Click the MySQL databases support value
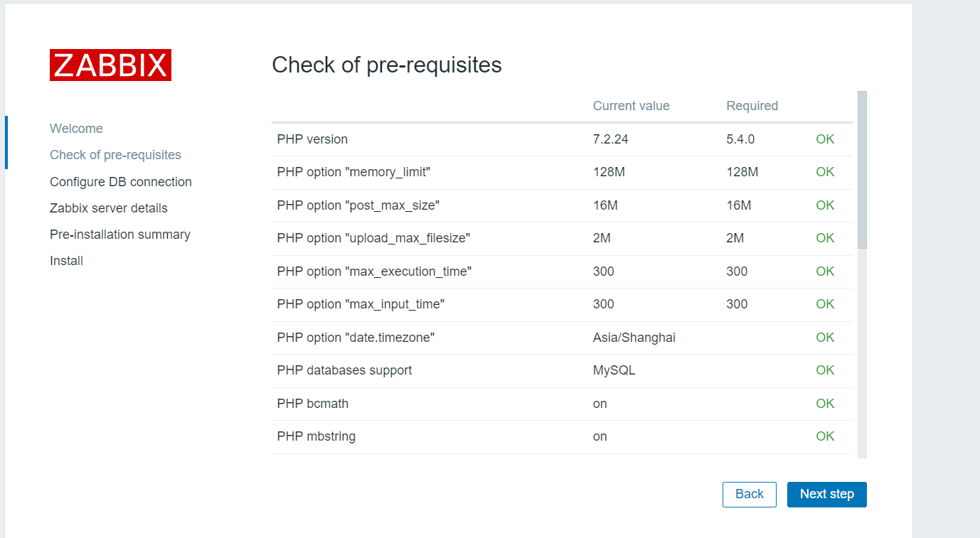Image resolution: width=980 pixels, height=538 pixels. click(614, 370)
